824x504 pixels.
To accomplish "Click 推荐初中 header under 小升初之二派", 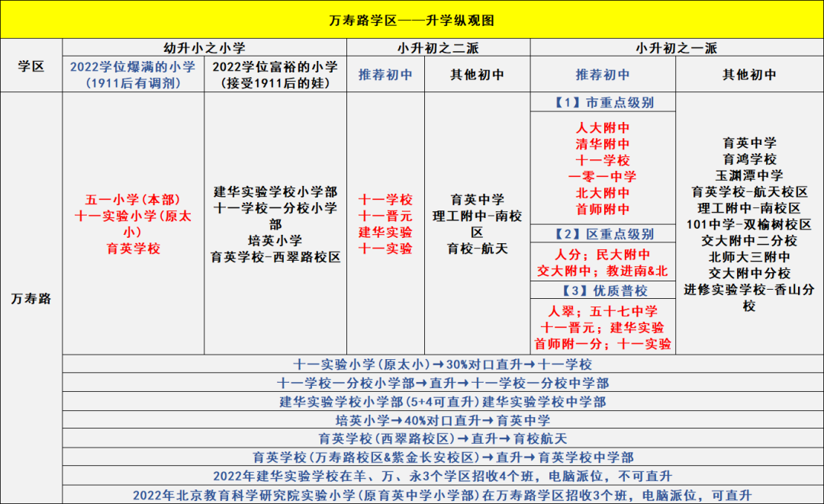I will point(386,75).
